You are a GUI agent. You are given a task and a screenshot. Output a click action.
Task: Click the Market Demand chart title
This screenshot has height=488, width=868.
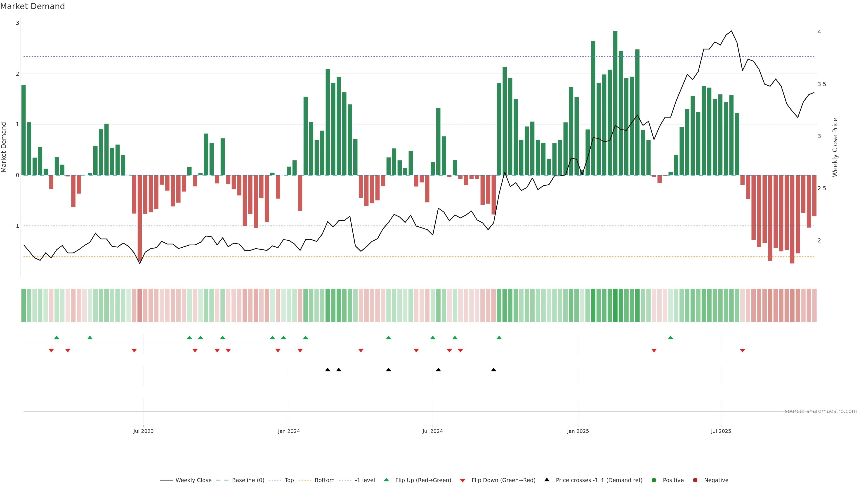[x=32, y=6]
